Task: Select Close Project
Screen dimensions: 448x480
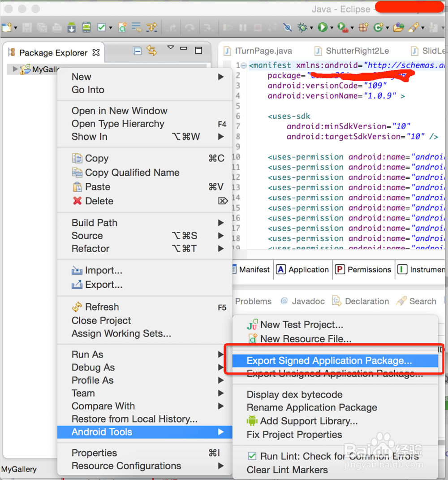Action: (x=145, y=320)
